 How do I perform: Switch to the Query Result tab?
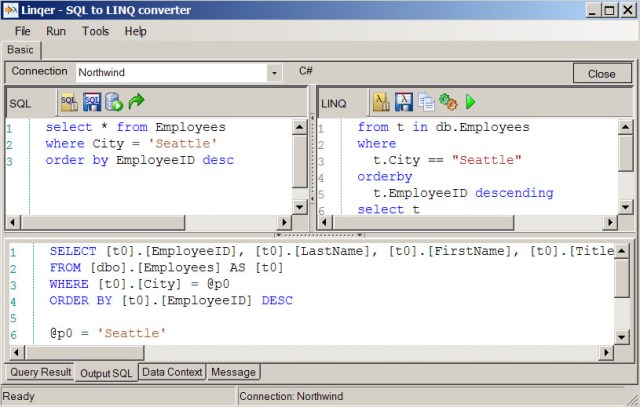(x=40, y=372)
